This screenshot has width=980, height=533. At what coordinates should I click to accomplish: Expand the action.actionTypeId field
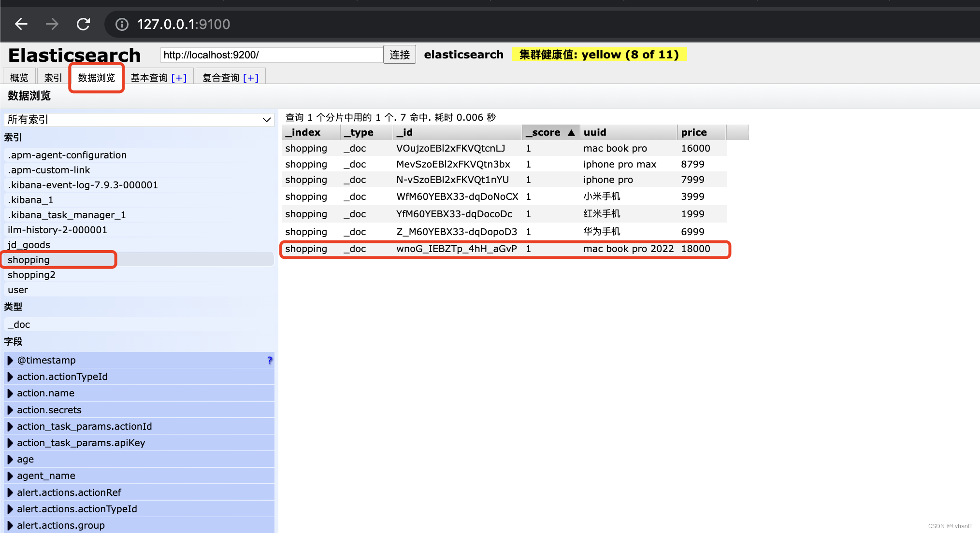10,377
